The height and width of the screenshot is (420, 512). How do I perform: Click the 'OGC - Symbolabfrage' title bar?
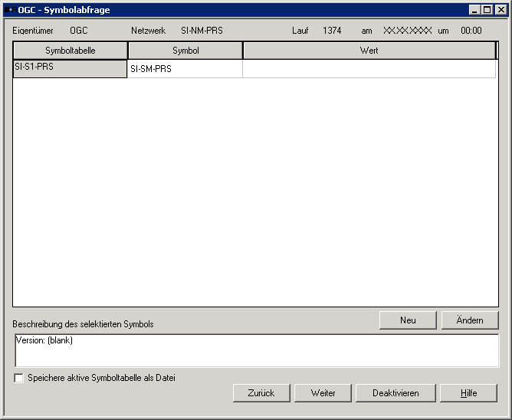coord(230,10)
